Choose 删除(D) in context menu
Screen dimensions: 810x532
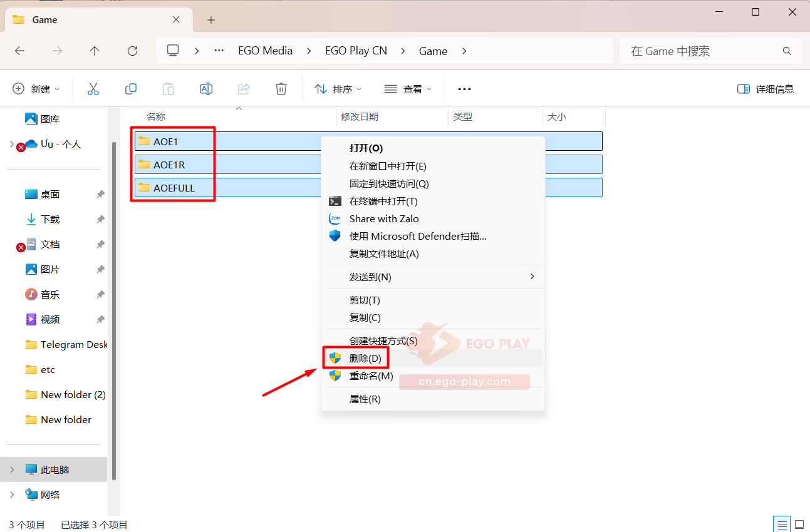(x=432, y=358)
